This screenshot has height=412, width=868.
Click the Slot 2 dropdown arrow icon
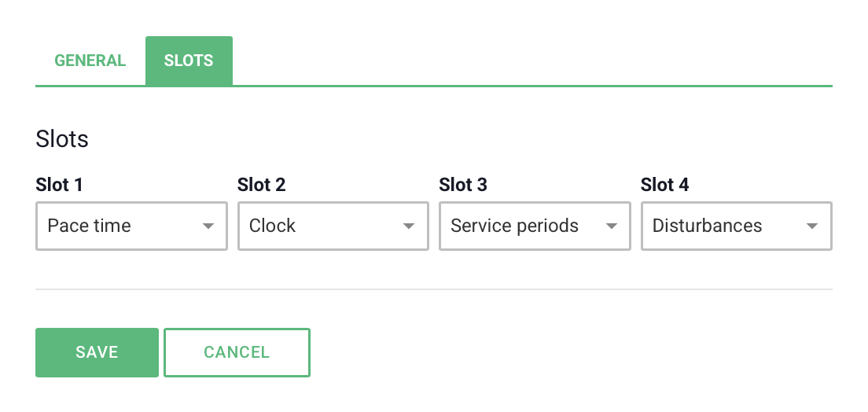coord(409,226)
